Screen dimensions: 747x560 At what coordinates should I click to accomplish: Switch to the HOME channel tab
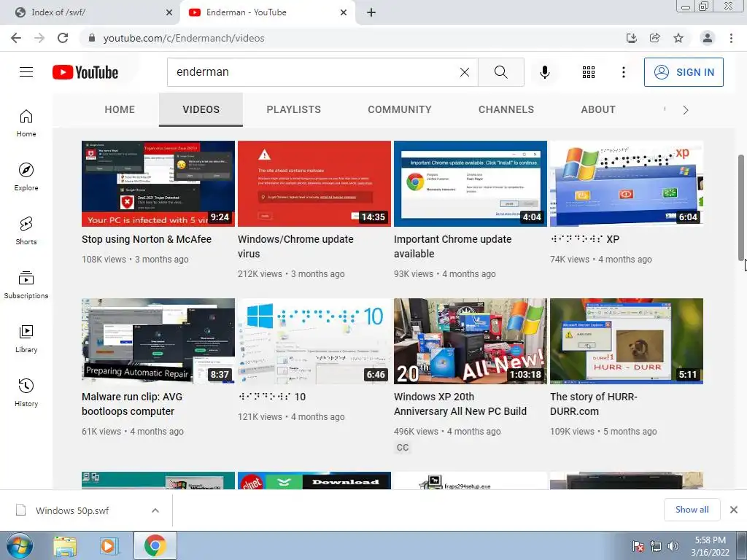(120, 109)
